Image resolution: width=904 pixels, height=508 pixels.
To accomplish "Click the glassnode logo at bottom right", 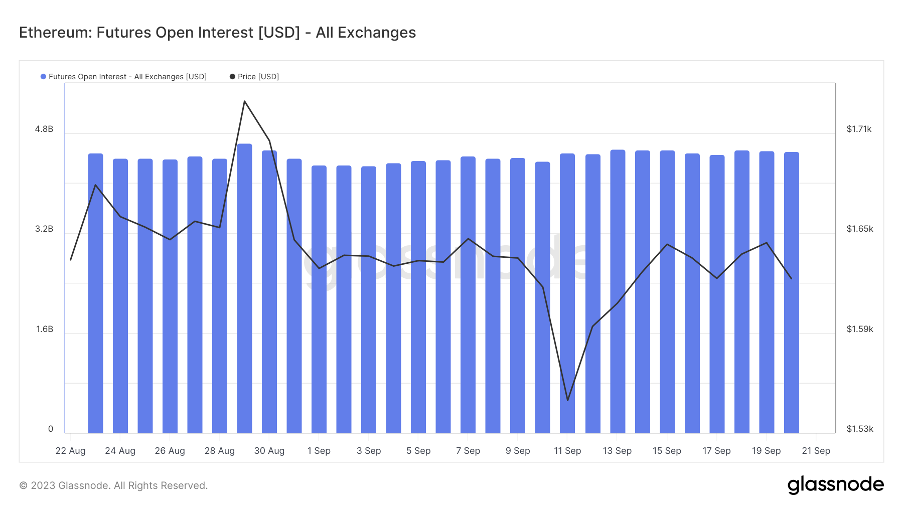I will click(x=835, y=485).
